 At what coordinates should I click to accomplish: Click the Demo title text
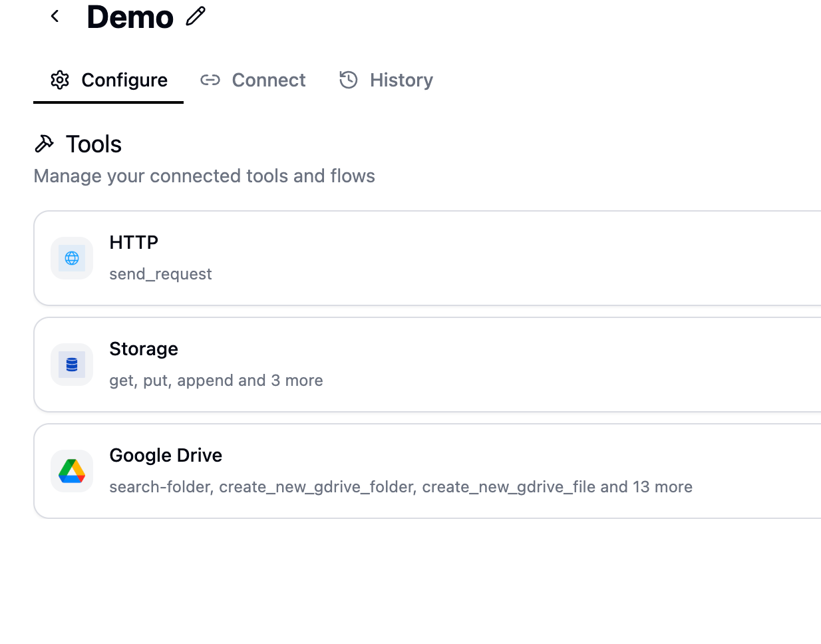tap(130, 17)
